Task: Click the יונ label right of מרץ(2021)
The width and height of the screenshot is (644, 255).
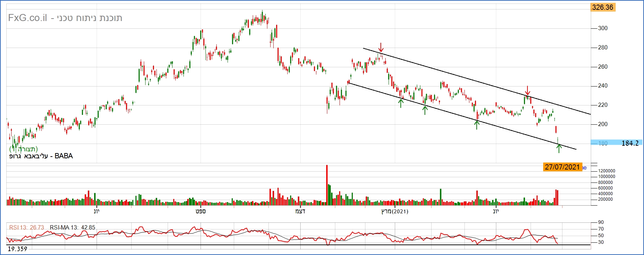Action: click(x=496, y=211)
